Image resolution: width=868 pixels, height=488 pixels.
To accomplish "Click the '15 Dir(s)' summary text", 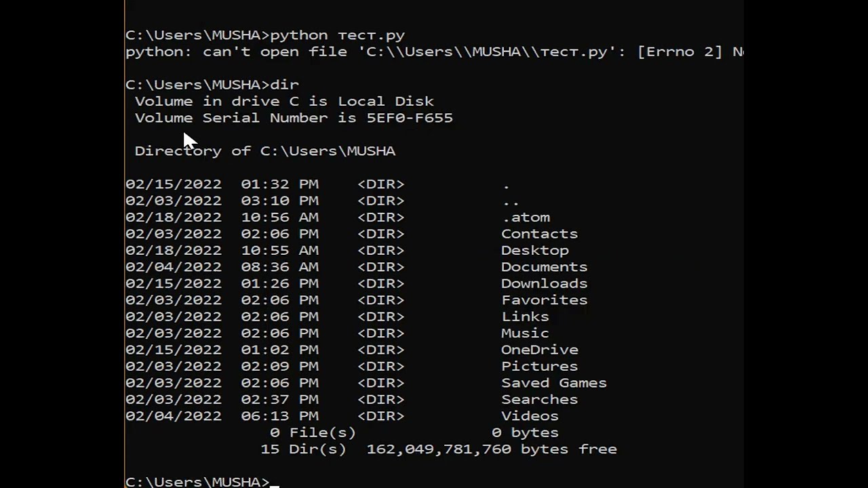I will point(303,449).
